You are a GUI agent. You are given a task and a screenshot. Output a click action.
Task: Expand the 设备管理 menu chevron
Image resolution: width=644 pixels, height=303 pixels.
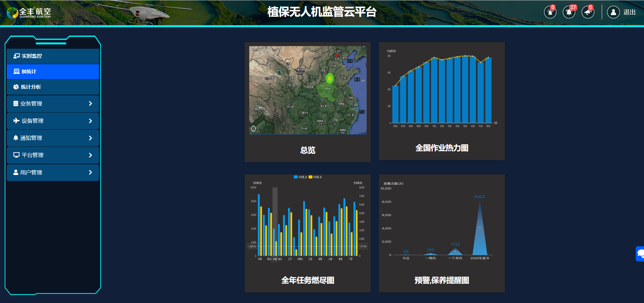pos(90,121)
